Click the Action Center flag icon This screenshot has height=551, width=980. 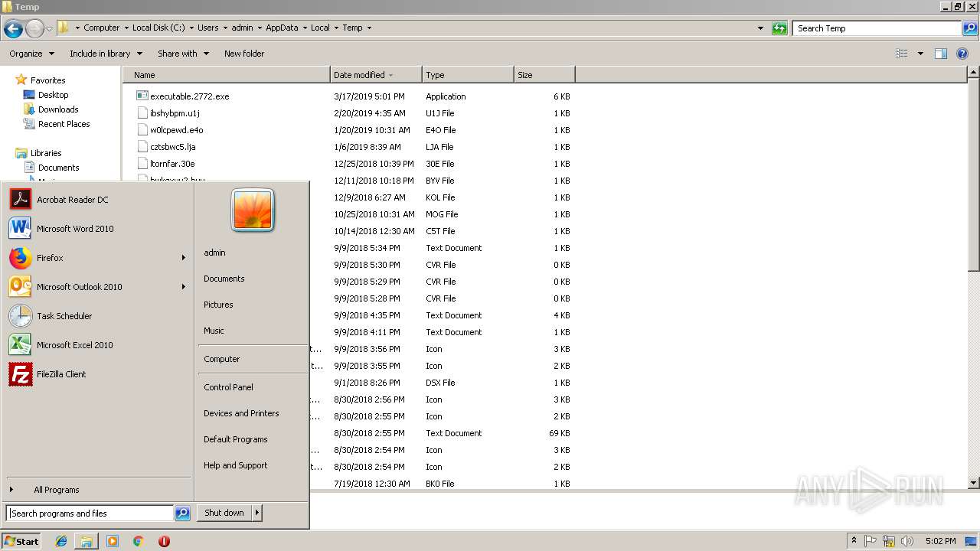click(x=871, y=541)
